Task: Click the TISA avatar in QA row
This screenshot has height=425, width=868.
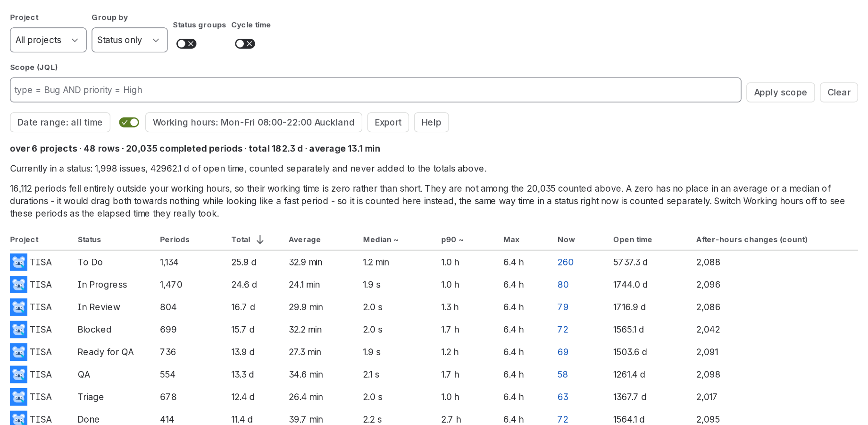Action: tap(19, 374)
